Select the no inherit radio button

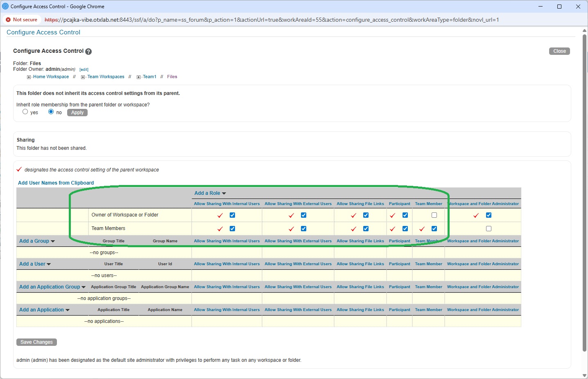pyautogui.click(x=51, y=112)
